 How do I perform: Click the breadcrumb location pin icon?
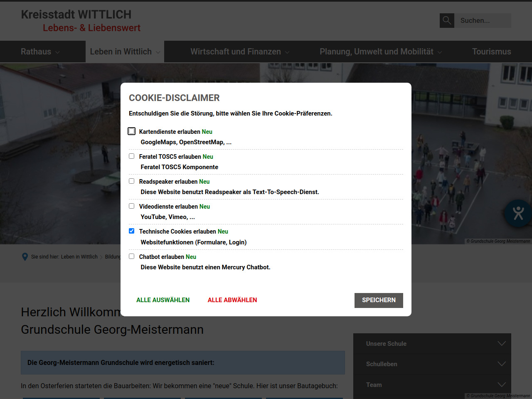[x=25, y=257]
